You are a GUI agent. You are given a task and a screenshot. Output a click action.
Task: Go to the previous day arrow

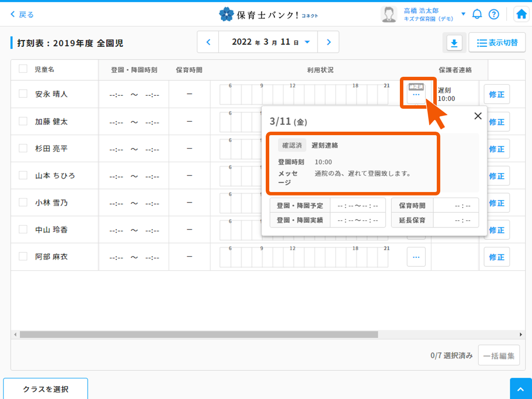(x=208, y=42)
